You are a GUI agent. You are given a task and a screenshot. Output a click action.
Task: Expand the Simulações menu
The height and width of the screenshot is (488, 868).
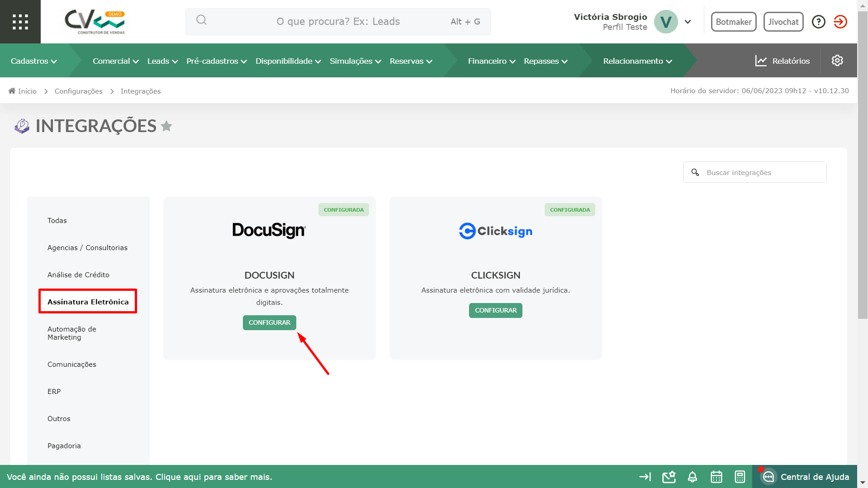pyautogui.click(x=356, y=61)
